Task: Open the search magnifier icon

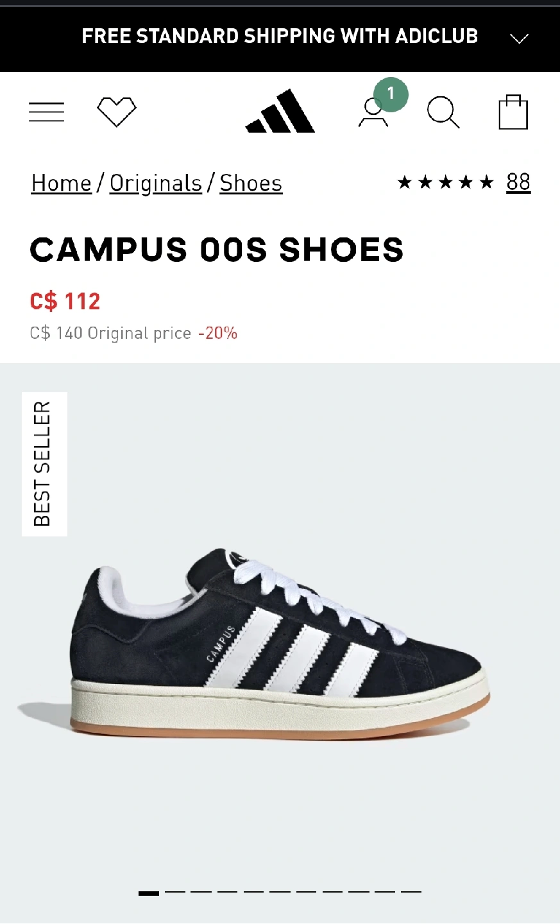Action: (x=443, y=112)
